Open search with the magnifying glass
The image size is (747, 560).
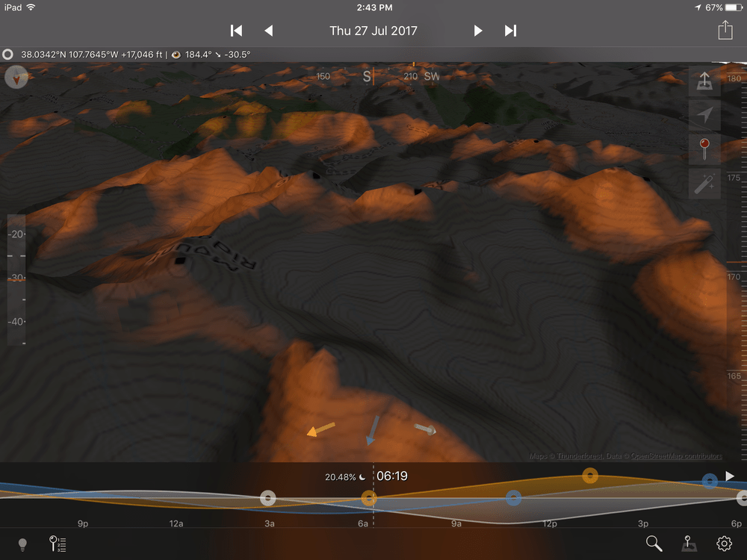[654, 544]
